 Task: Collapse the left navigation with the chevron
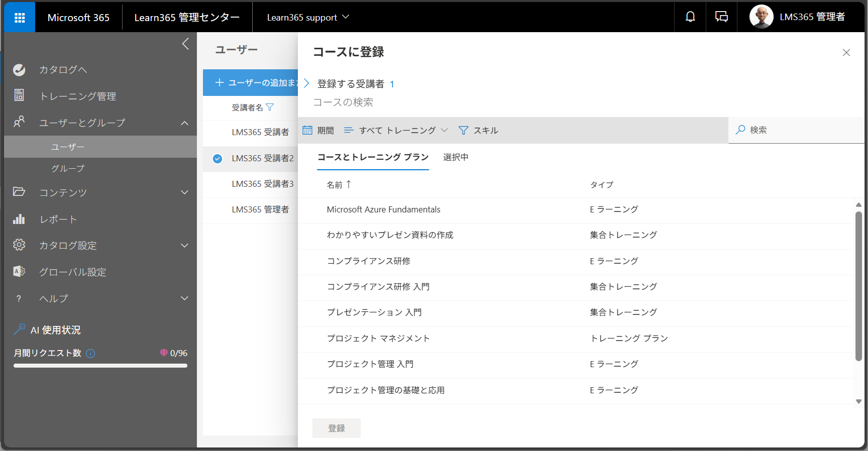(185, 44)
